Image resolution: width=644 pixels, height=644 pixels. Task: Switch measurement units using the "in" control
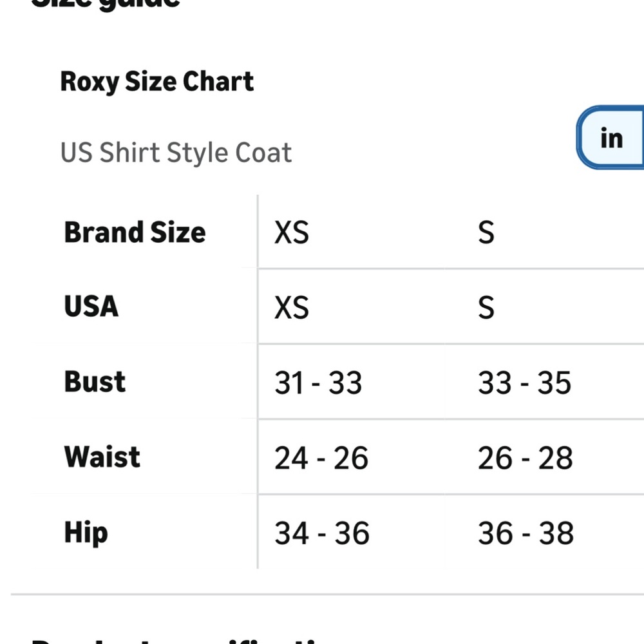(611, 137)
